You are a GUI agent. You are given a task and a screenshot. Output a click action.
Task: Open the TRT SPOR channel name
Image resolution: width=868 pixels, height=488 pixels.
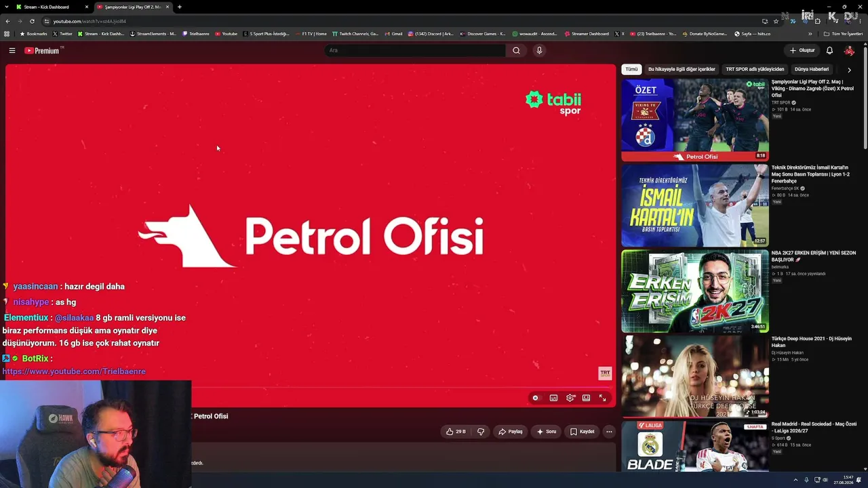click(781, 102)
